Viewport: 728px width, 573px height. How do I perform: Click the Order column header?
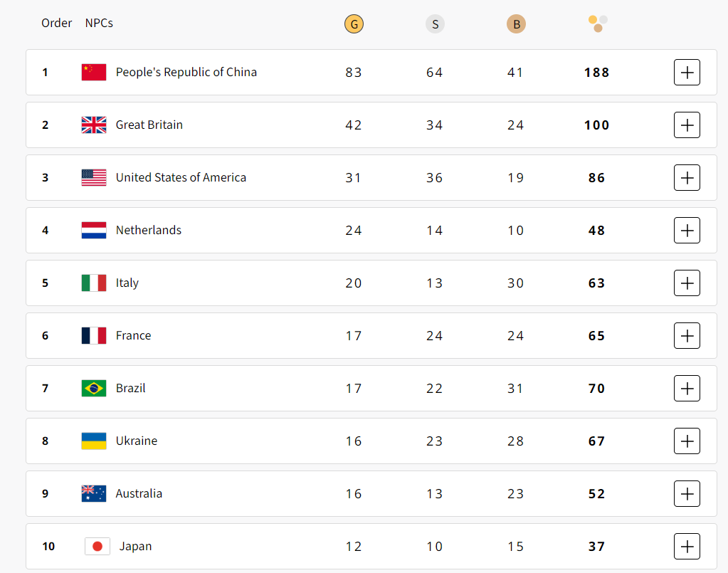coord(56,23)
